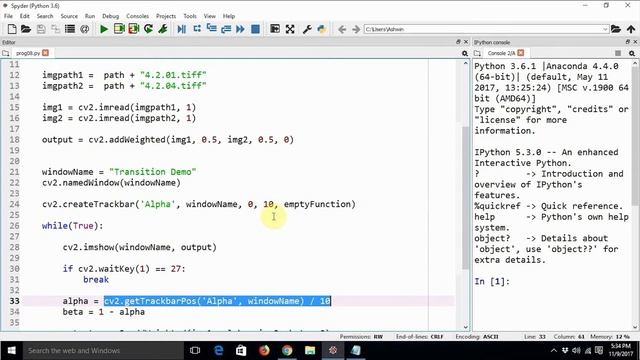Step return debug icon
This screenshot has height=360, width=640.
pos(226,29)
